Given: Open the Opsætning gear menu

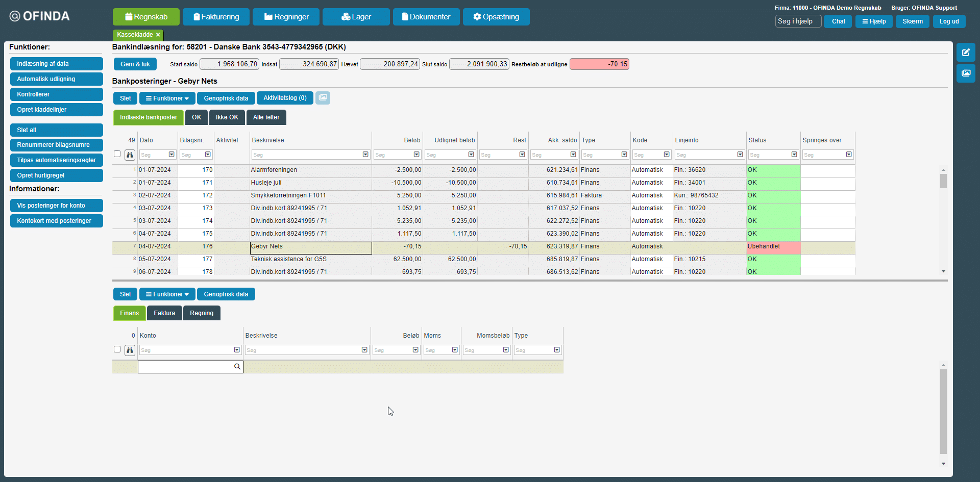Looking at the screenshot, I should point(496,17).
